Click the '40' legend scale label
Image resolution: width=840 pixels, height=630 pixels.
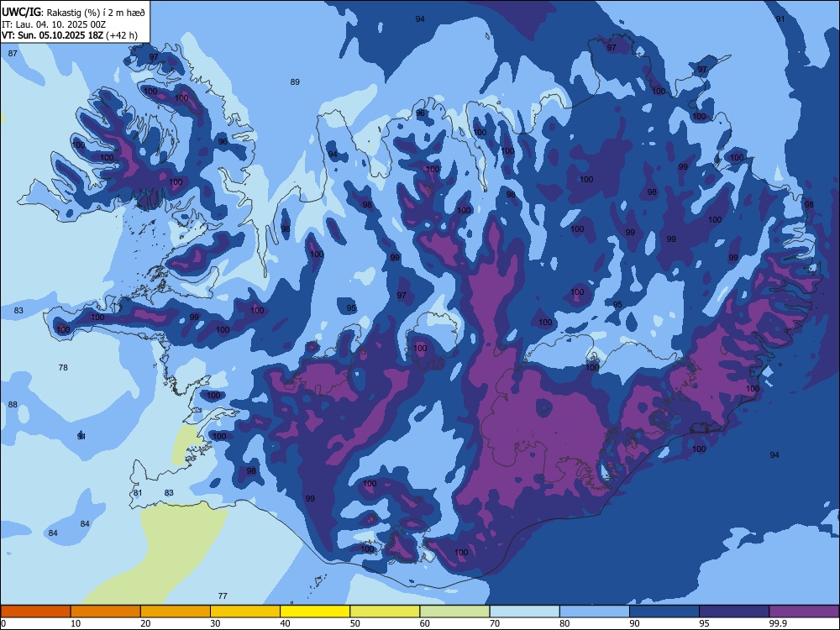click(x=285, y=623)
